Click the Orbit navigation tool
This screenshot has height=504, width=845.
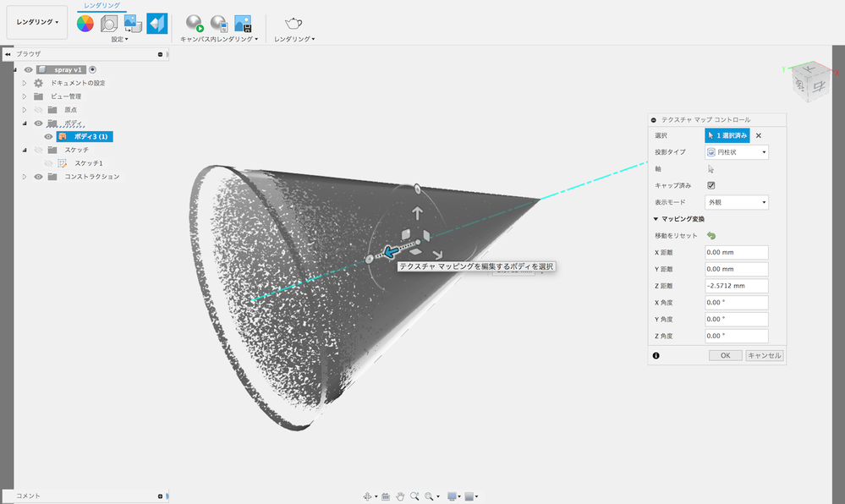point(367,496)
